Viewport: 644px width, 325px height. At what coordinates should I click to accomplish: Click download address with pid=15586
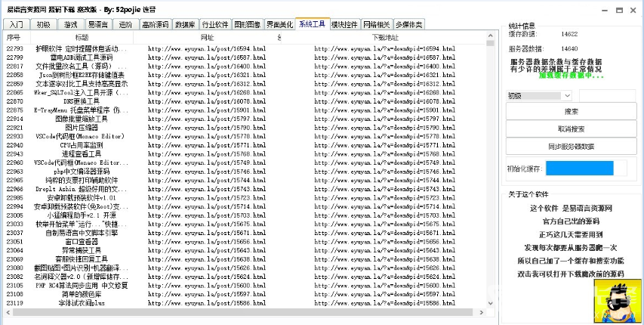[385, 303]
